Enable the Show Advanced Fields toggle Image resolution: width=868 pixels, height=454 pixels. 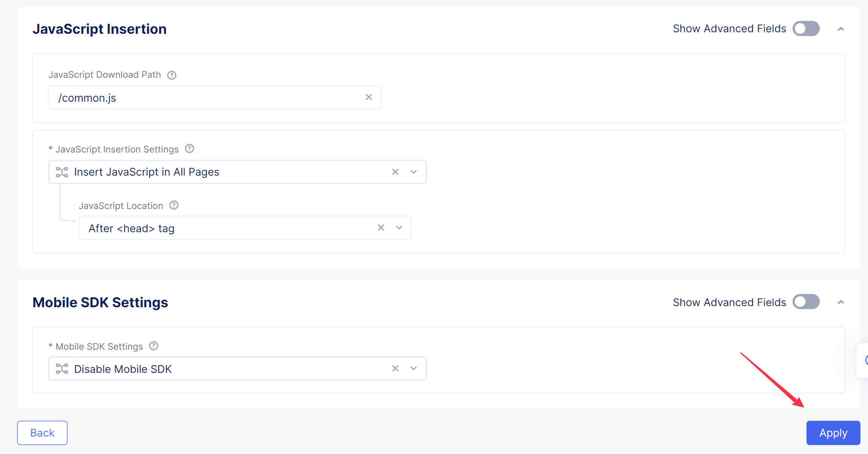(x=808, y=28)
